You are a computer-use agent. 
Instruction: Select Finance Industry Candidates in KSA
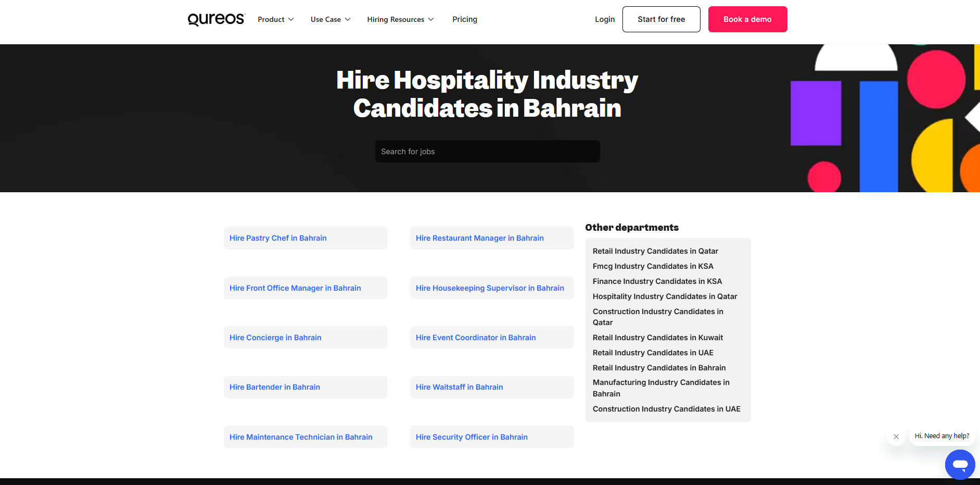[657, 281]
